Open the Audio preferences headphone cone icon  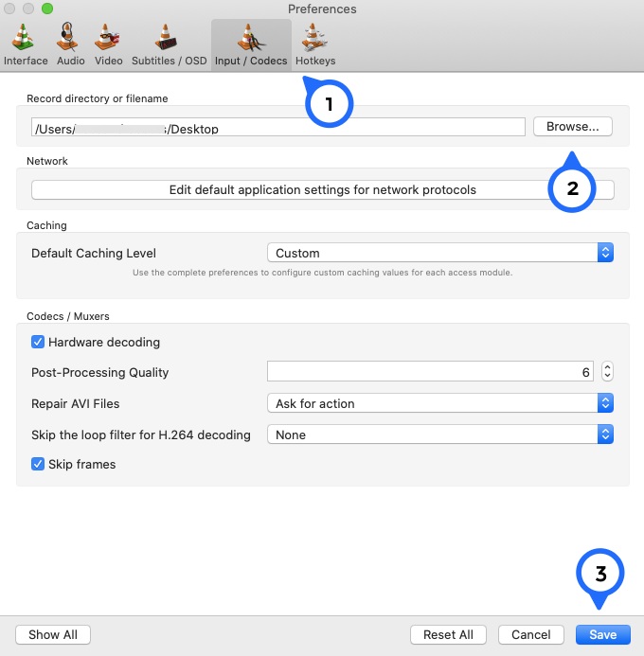point(67,37)
